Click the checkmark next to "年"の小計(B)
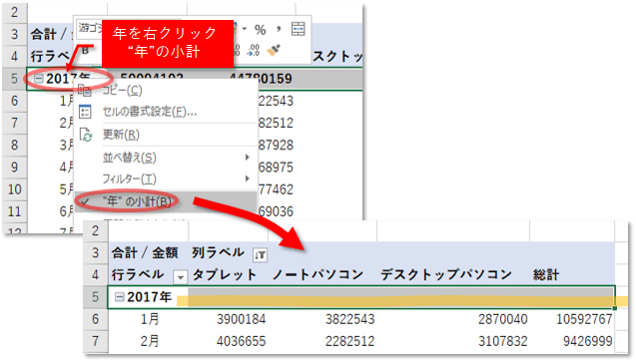This screenshot has height=364, width=636. coord(85,201)
